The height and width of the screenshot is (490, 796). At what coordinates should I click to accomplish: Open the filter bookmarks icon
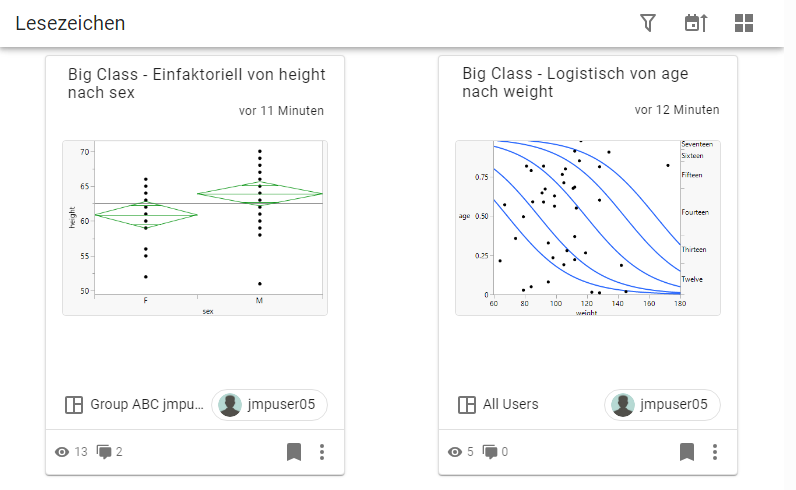[x=648, y=23]
